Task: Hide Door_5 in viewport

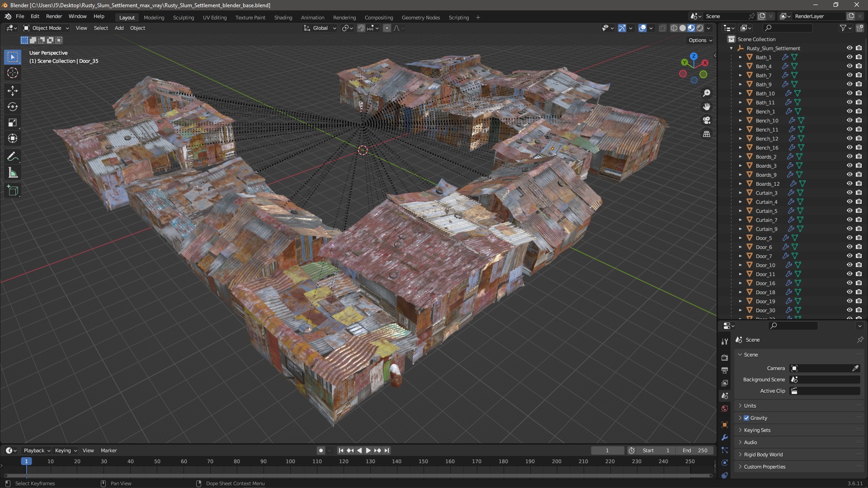Action: click(x=849, y=238)
